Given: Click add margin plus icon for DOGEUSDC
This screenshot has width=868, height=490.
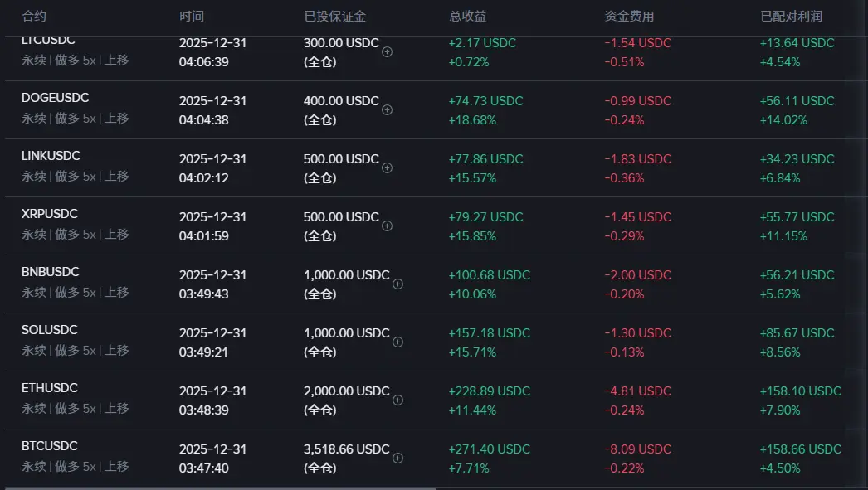Looking at the screenshot, I should 387,109.
